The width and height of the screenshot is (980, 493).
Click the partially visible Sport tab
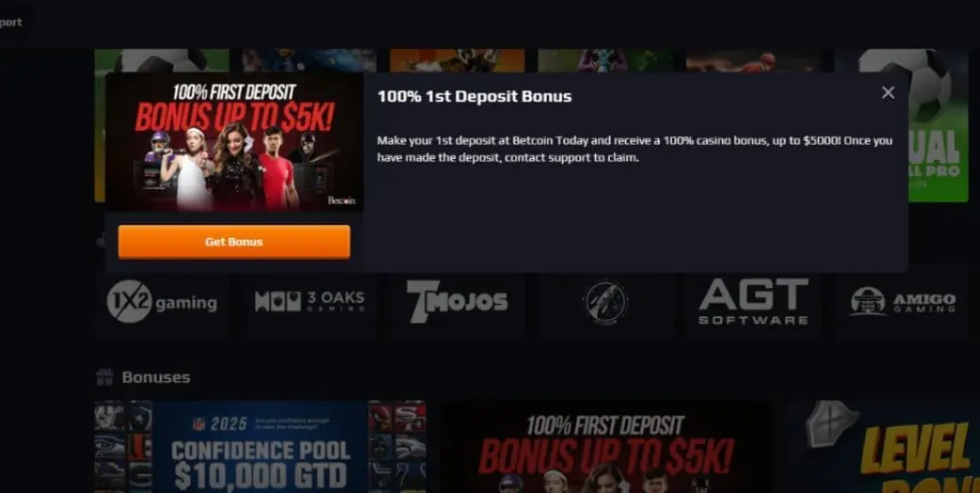coord(11,22)
